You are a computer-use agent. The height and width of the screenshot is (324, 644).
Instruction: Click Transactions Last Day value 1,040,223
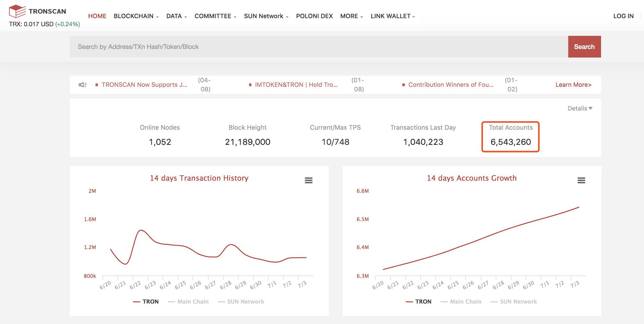[423, 142]
